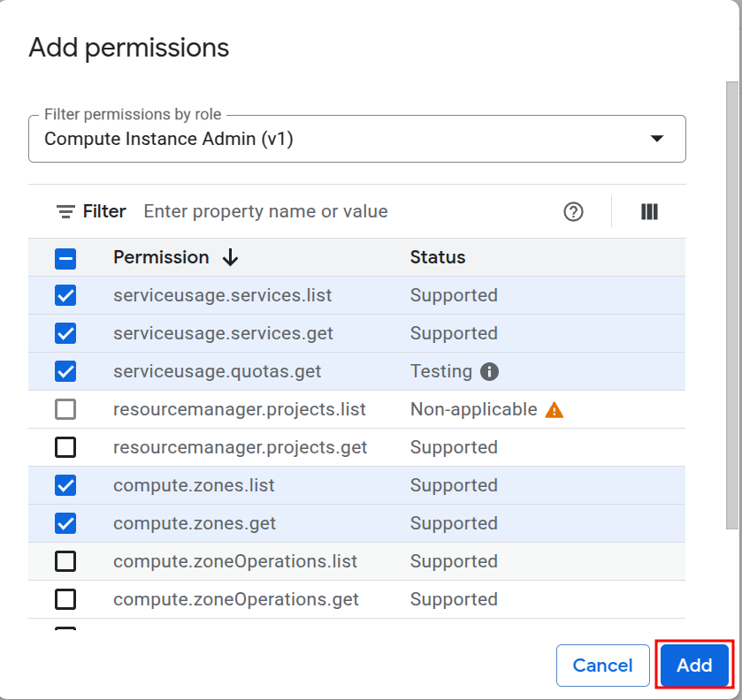Click info icon beside Testing status

(x=489, y=371)
